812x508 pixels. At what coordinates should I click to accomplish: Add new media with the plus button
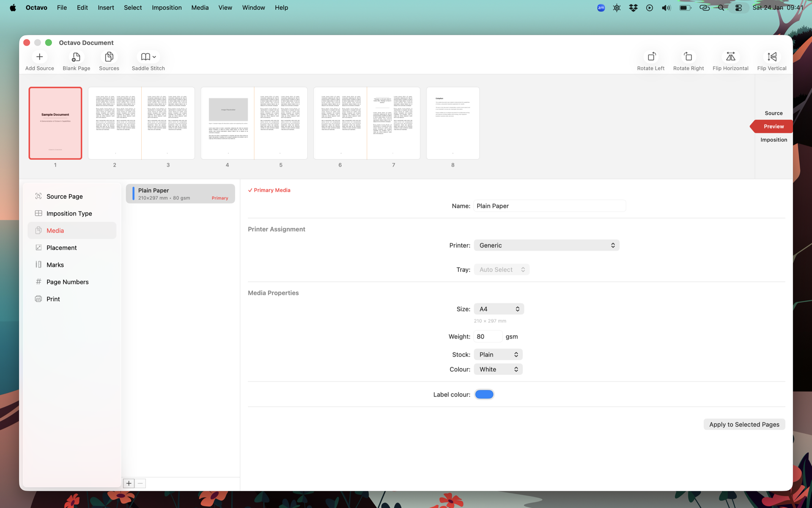pyautogui.click(x=129, y=483)
